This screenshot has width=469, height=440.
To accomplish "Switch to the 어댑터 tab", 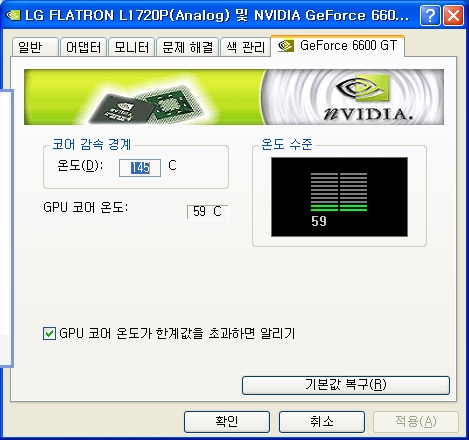I will (x=83, y=47).
